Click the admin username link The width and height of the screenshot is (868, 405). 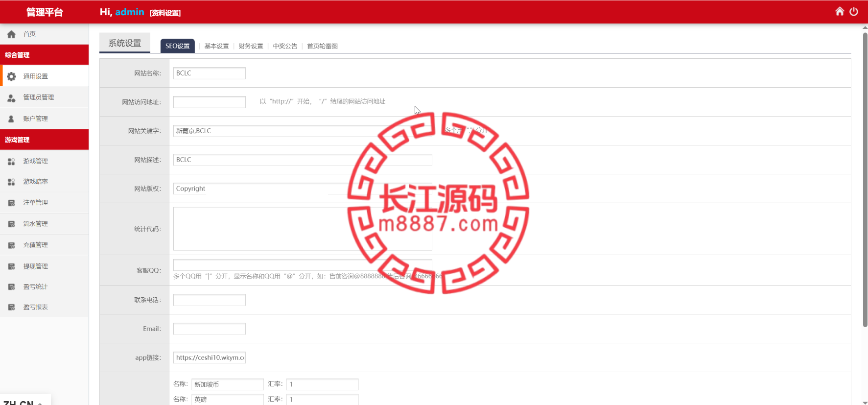click(x=129, y=12)
